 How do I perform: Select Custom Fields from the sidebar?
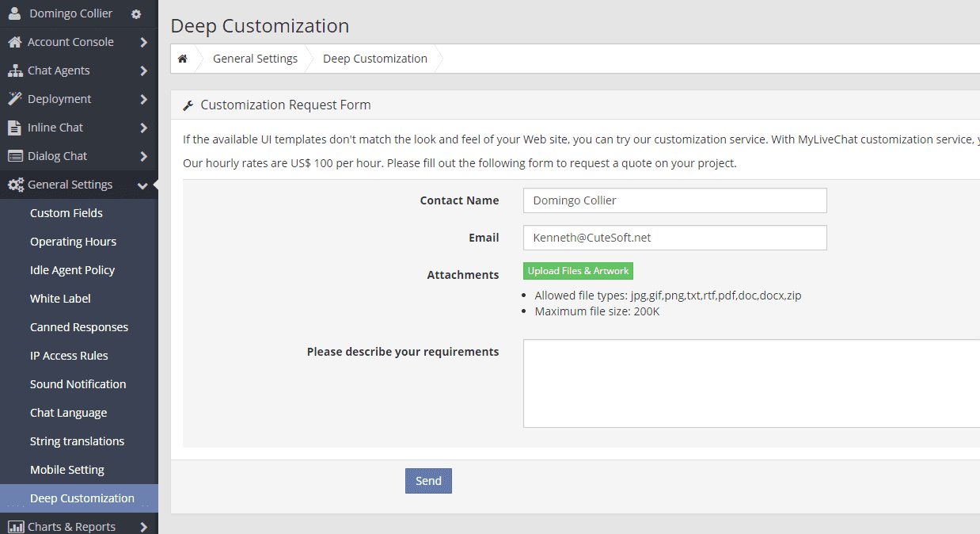click(x=66, y=212)
